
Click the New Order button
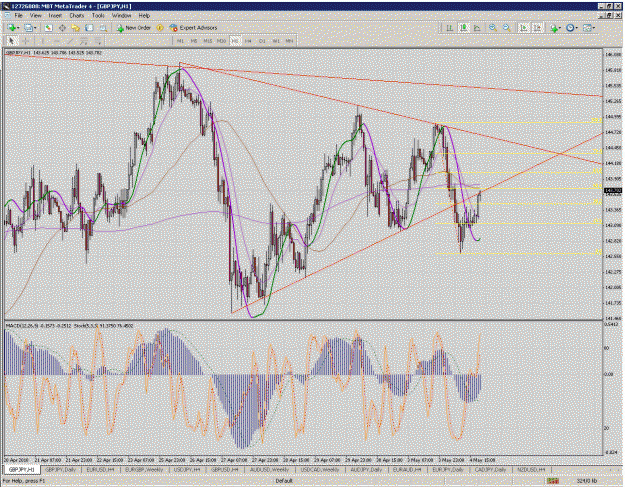(134, 27)
